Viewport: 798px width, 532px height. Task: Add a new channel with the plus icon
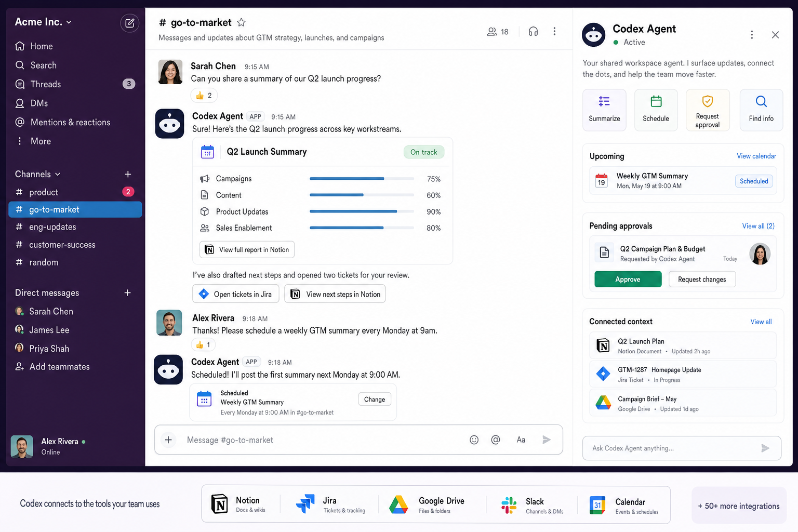(x=128, y=174)
